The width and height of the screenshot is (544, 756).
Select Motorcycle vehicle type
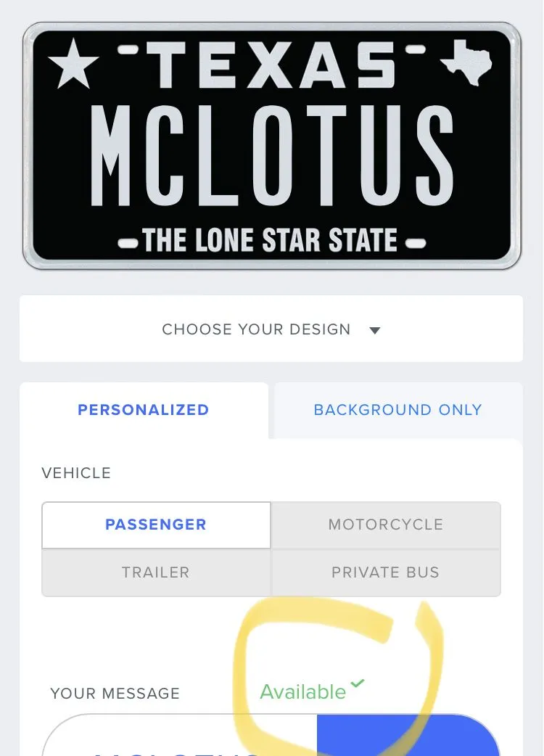(385, 525)
